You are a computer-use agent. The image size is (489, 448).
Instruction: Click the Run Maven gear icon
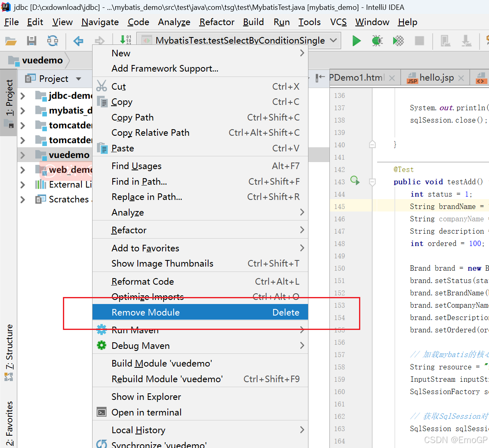click(101, 330)
